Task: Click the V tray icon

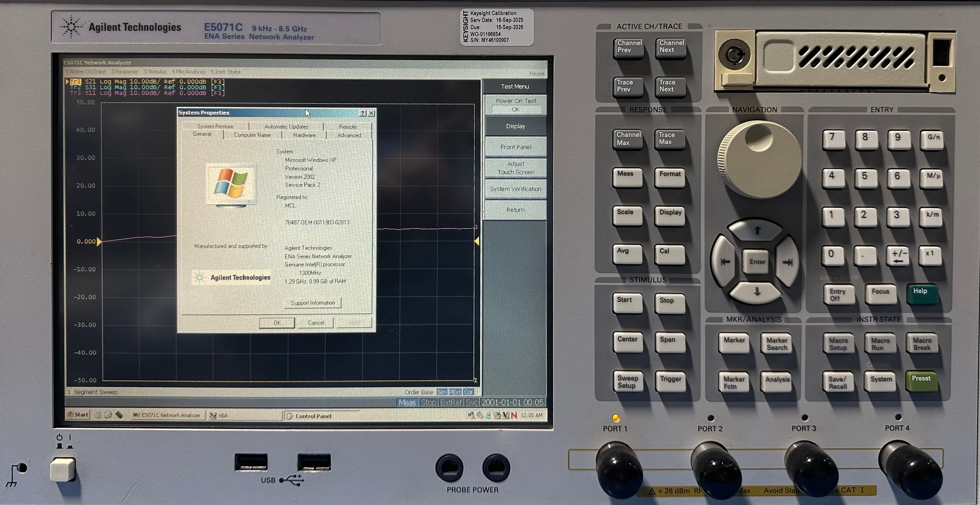Action: (505, 415)
